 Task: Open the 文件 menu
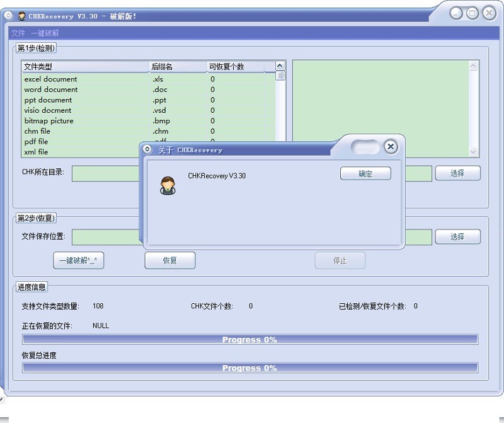(18, 33)
